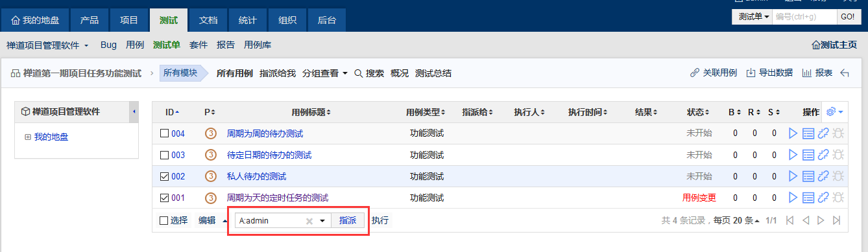868x252 pixels.
Task: Open 报表 report view
Action: coord(817,73)
